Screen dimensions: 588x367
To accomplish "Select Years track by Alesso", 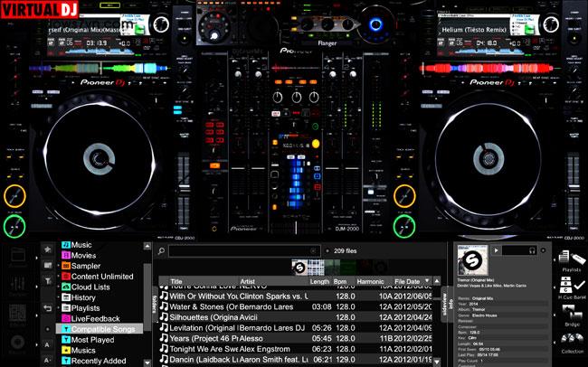I will pyautogui.click(x=296, y=338).
